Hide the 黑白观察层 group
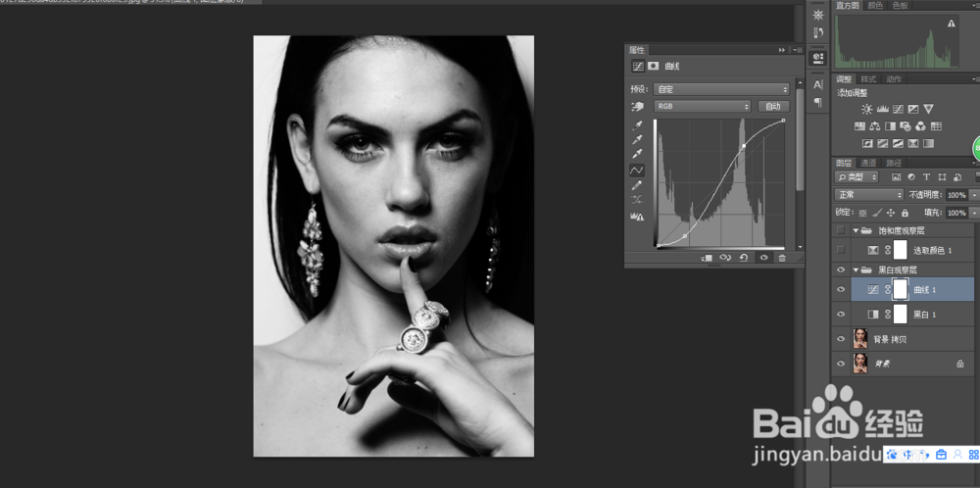The width and height of the screenshot is (980, 488). pyautogui.click(x=841, y=269)
